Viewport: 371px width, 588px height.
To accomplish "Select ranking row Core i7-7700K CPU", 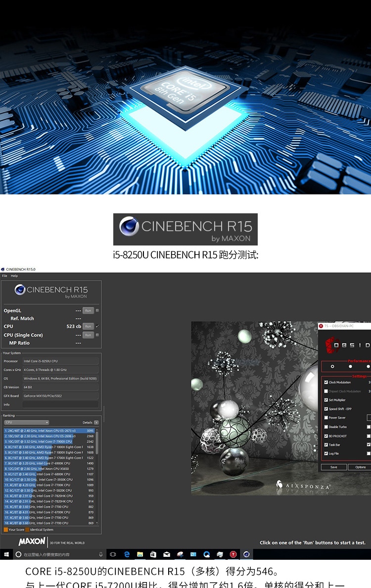I will pyautogui.click(x=49, y=485).
